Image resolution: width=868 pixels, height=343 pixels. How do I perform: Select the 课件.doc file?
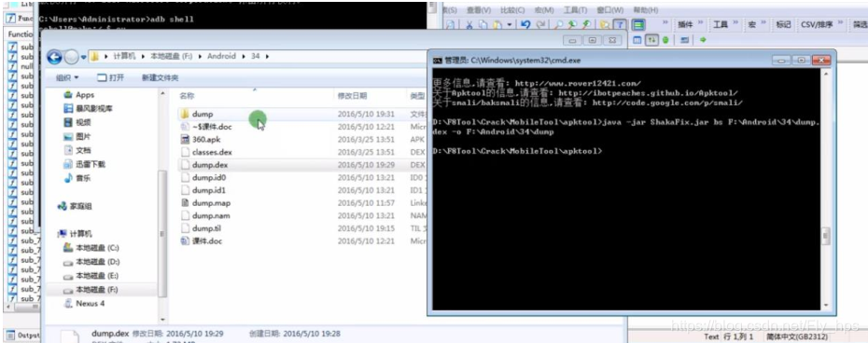(202, 241)
